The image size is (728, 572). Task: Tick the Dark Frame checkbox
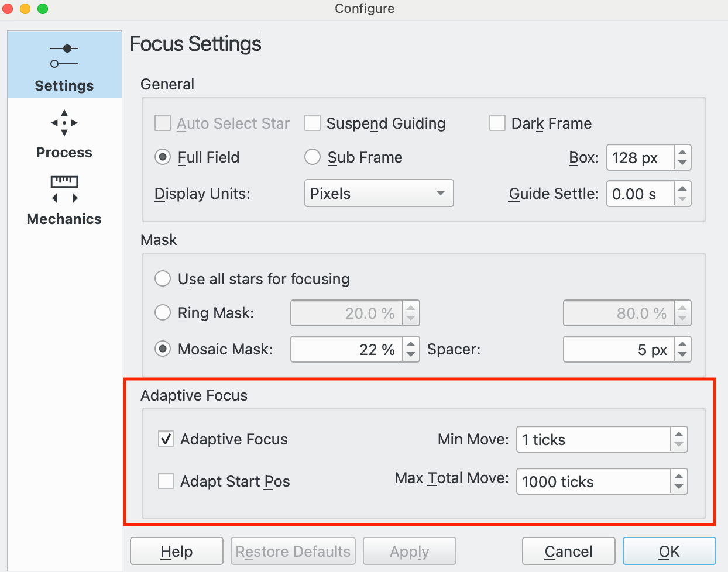pos(497,123)
